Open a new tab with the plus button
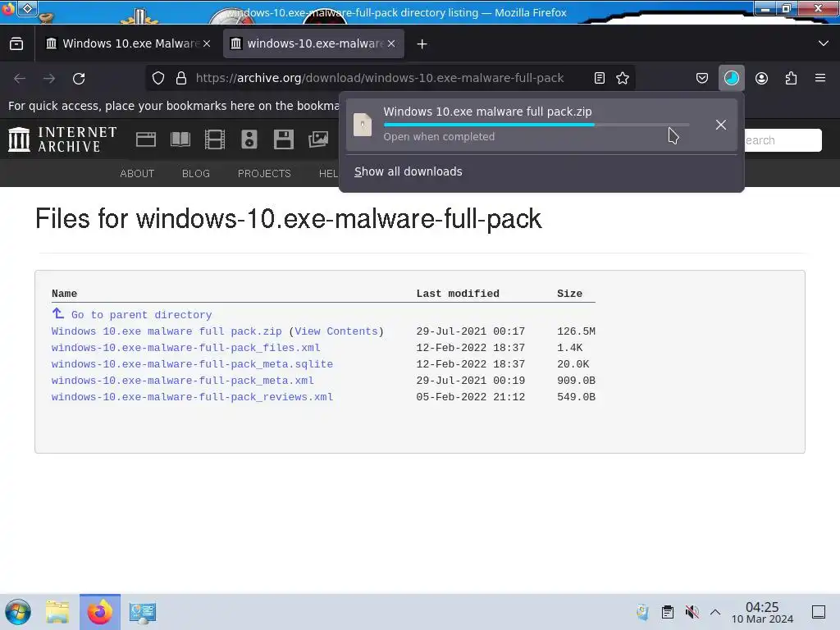The height and width of the screenshot is (630, 840). coord(422,44)
